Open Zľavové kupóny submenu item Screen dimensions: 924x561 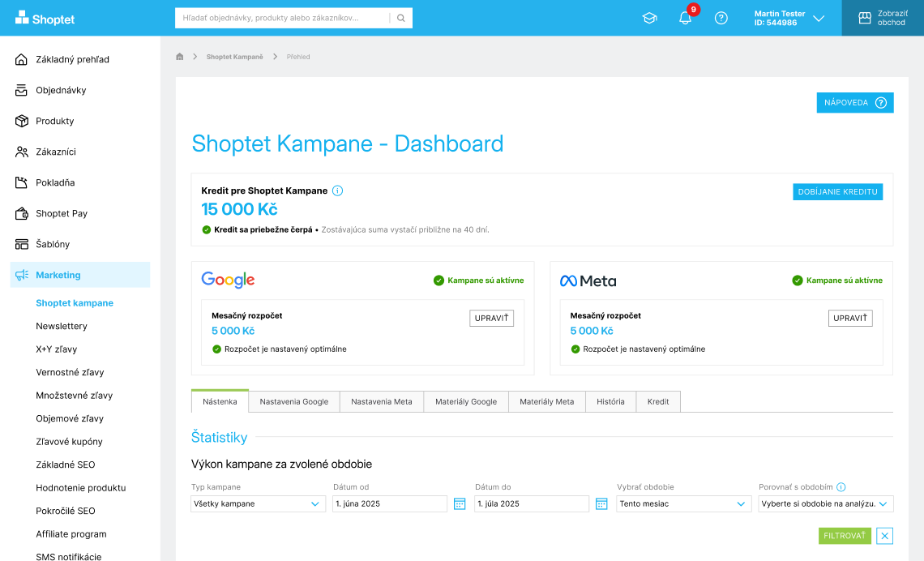(x=69, y=441)
